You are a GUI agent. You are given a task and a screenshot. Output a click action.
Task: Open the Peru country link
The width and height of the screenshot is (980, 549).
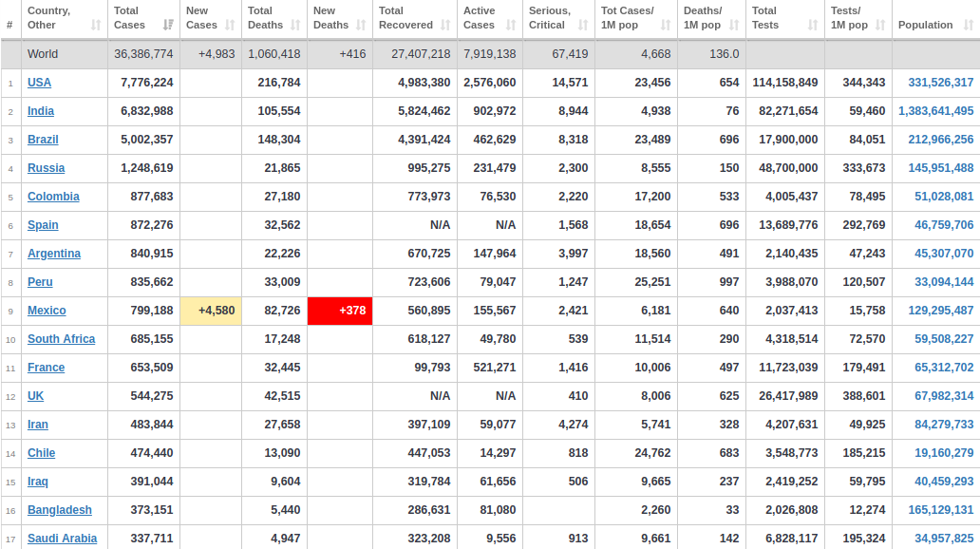coord(40,282)
